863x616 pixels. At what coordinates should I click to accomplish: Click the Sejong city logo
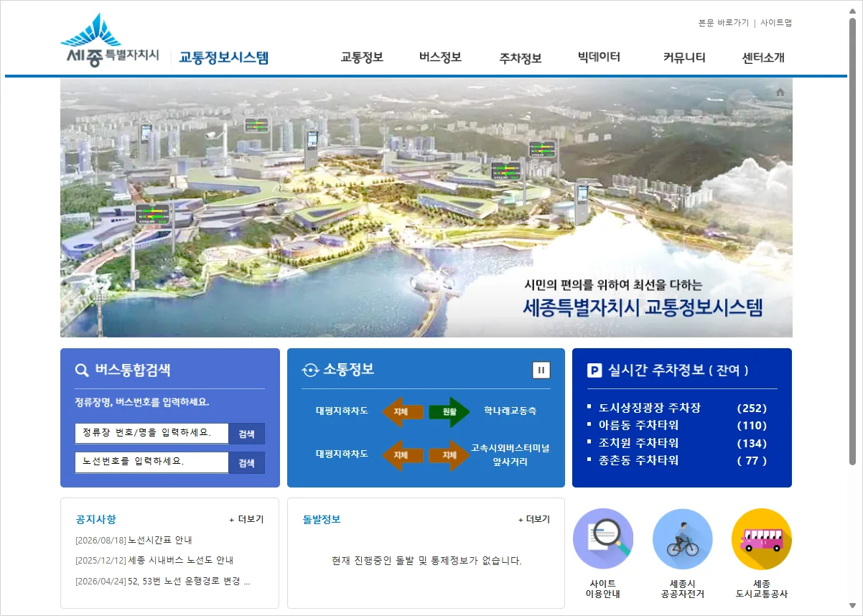(x=110, y=42)
